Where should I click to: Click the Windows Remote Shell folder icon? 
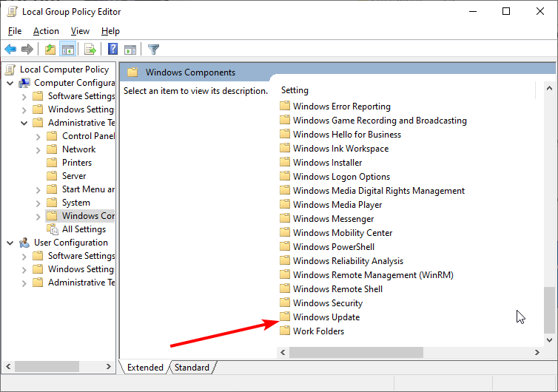coord(285,288)
